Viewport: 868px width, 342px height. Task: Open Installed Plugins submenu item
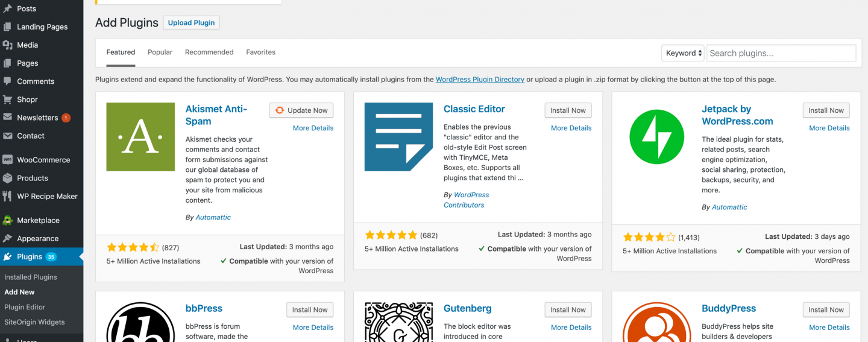pos(31,277)
